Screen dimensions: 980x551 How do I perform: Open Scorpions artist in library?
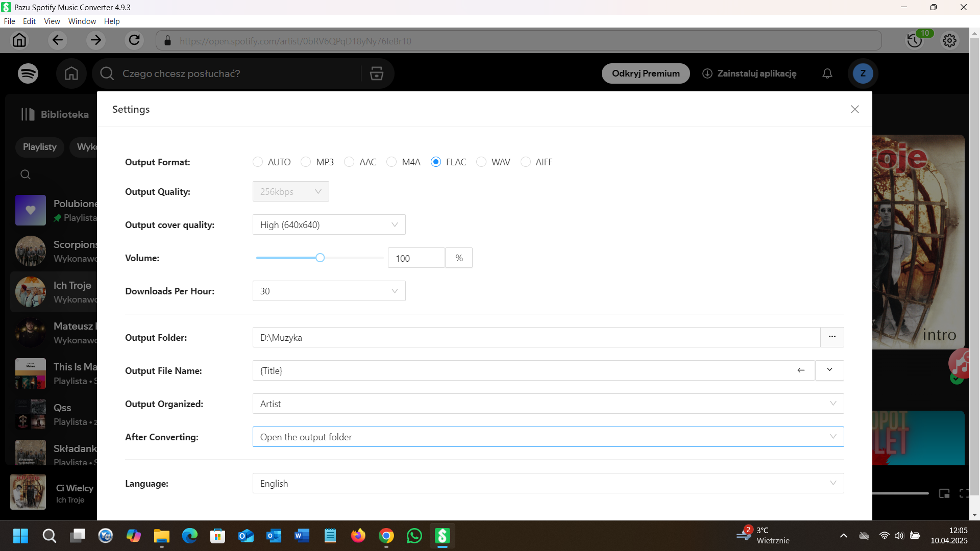point(54,251)
